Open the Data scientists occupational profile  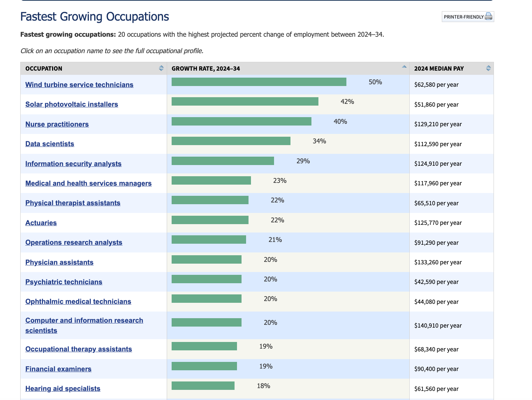click(x=49, y=144)
